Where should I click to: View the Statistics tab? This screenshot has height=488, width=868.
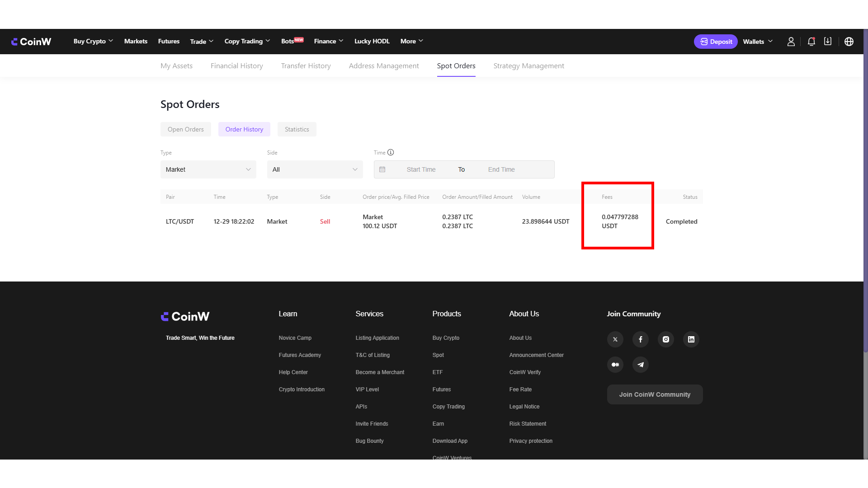297,129
